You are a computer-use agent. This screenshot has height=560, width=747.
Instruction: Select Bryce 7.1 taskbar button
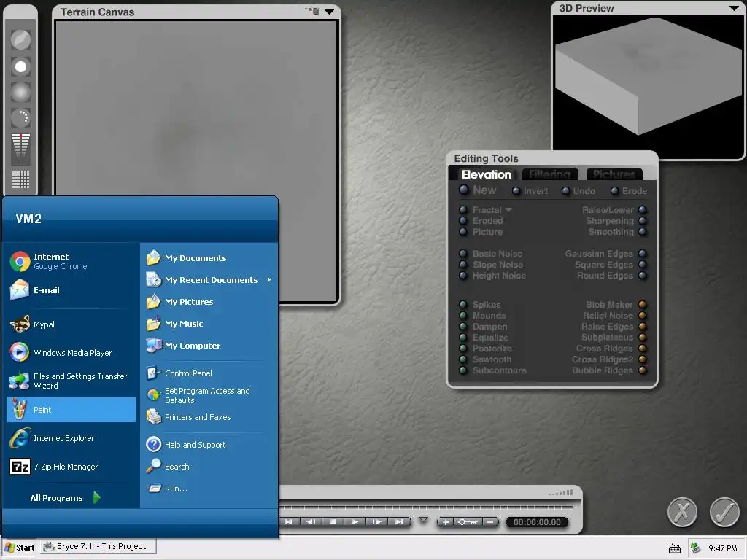point(98,546)
